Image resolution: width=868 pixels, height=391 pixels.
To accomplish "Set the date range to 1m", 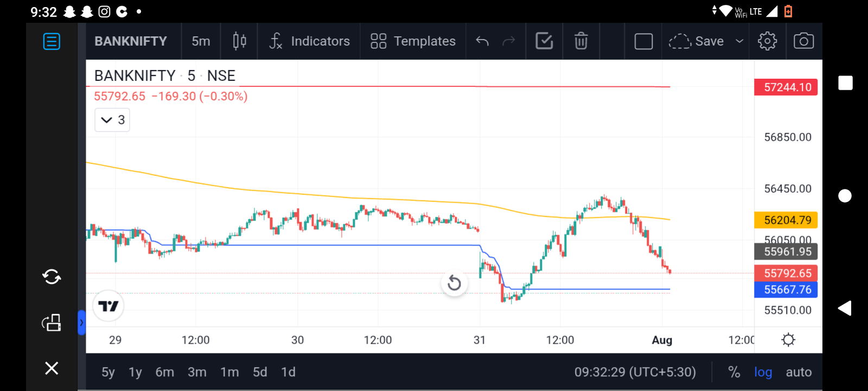I will pyautogui.click(x=229, y=372).
